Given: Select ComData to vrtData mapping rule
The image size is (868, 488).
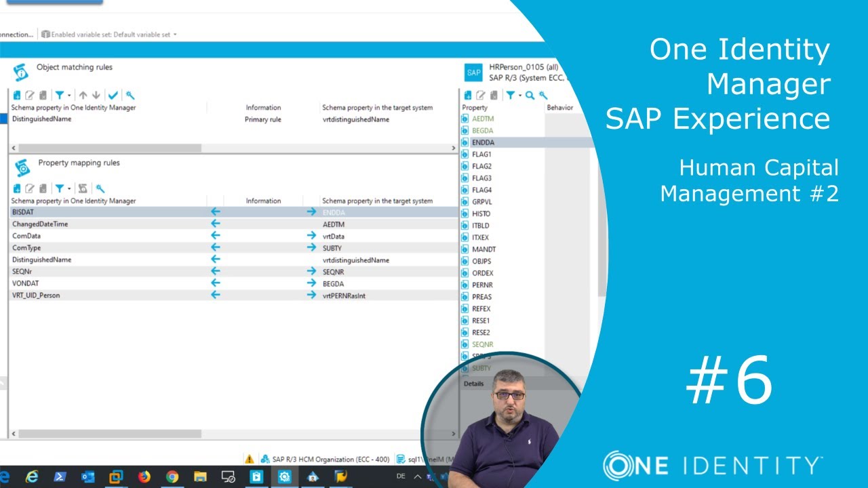Looking at the screenshot, I should tap(233, 236).
